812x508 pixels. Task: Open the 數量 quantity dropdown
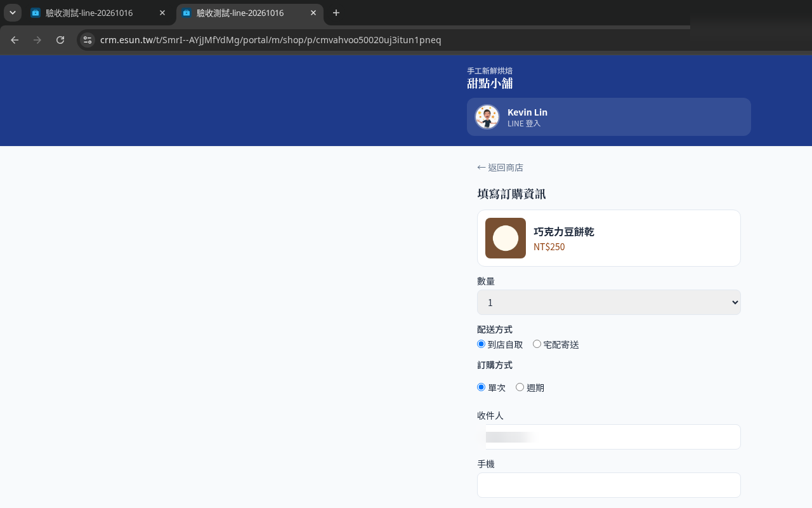coord(609,302)
